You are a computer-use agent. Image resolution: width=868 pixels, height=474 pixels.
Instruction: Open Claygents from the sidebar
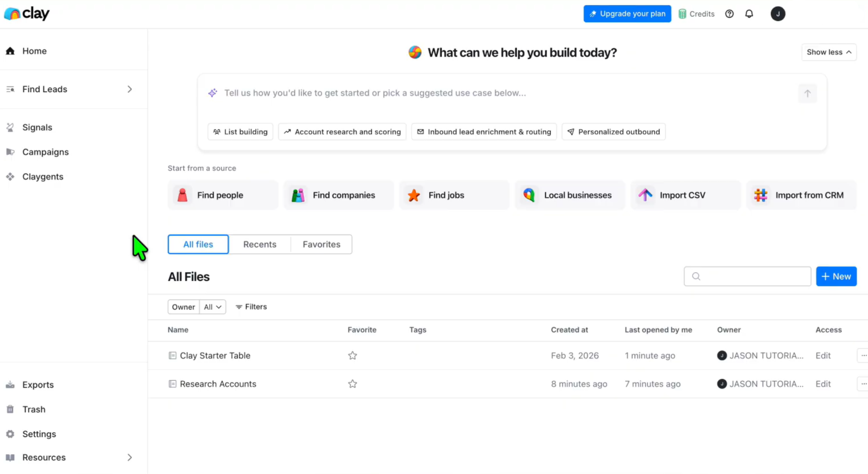43,177
